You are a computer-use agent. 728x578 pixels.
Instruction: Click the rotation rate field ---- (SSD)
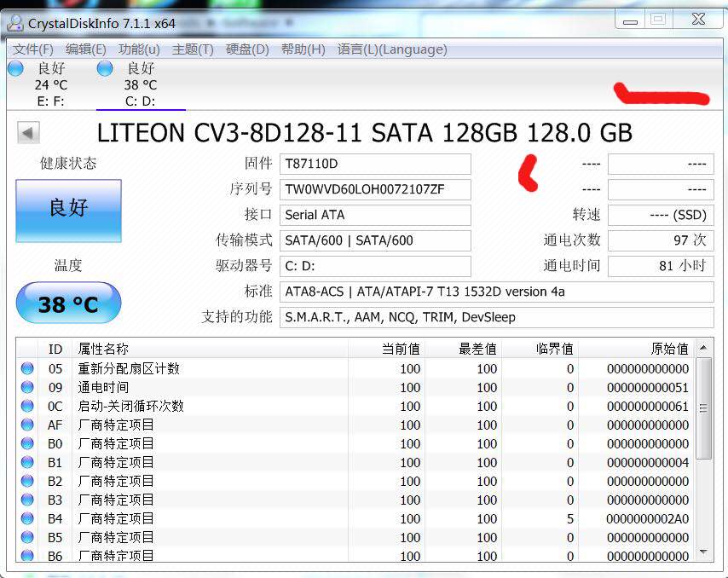pos(661,215)
